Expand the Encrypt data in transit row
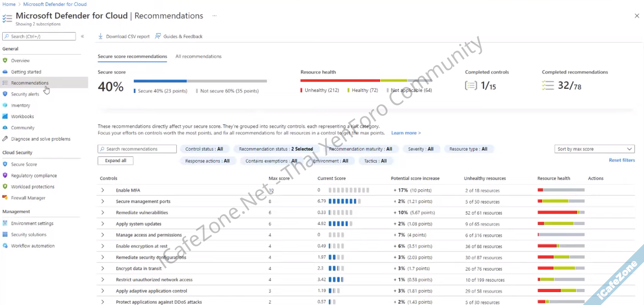 pos(102,268)
